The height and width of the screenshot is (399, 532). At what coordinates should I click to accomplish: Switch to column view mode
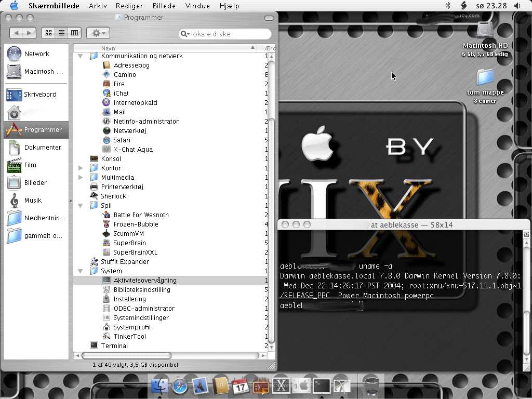(x=75, y=33)
